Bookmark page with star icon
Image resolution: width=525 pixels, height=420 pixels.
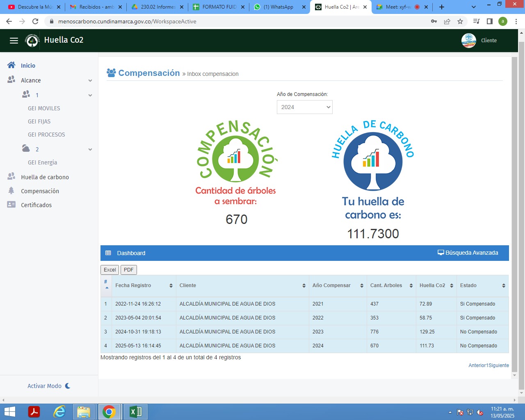pyautogui.click(x=460, y=21)
